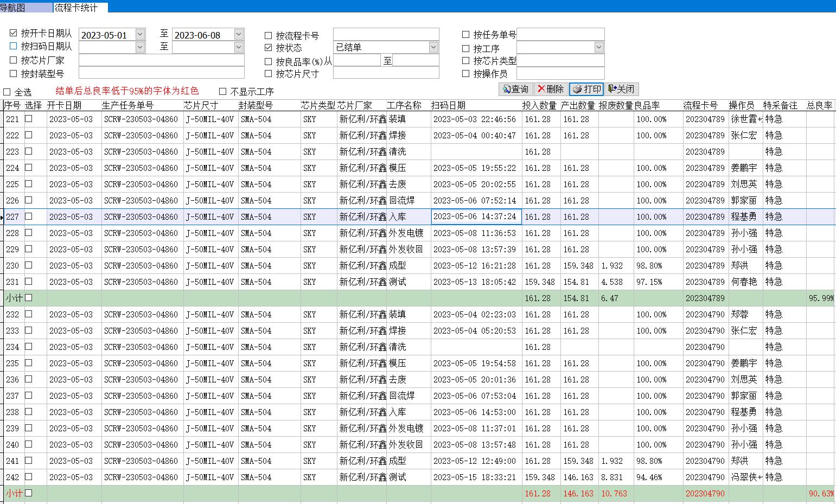Click the 扫码日期 column header
The image size is (836, 504).
pyautogui.click(x=448, y=105)
